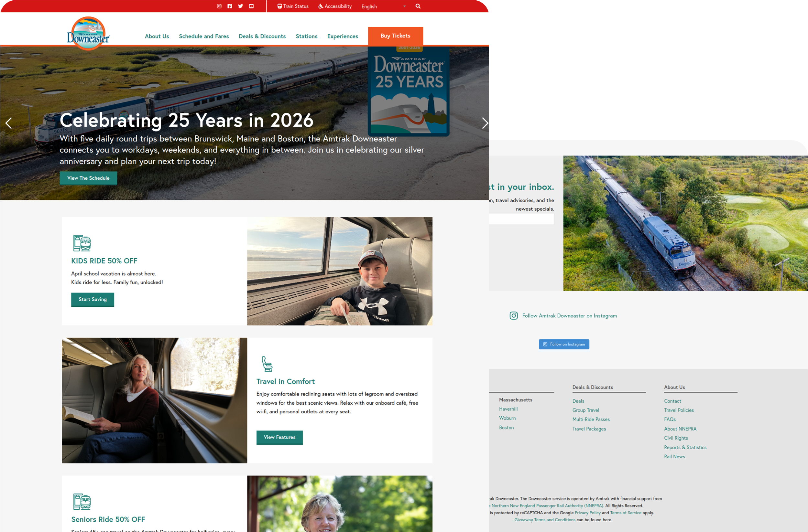Open the Facebook icon in top bar

click(230, 6)
